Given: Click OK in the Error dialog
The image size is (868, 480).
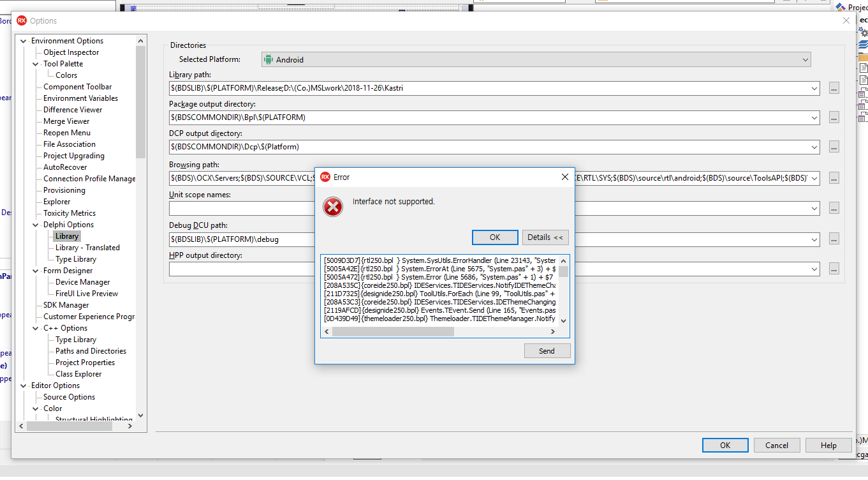Looking at the screenshot, I should [495, 237].
